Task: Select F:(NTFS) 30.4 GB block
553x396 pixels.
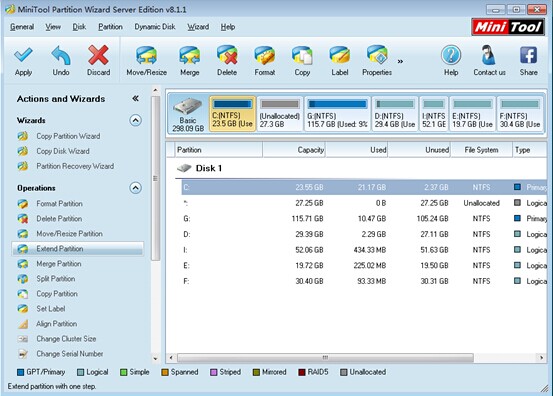Action: [520, 114]
